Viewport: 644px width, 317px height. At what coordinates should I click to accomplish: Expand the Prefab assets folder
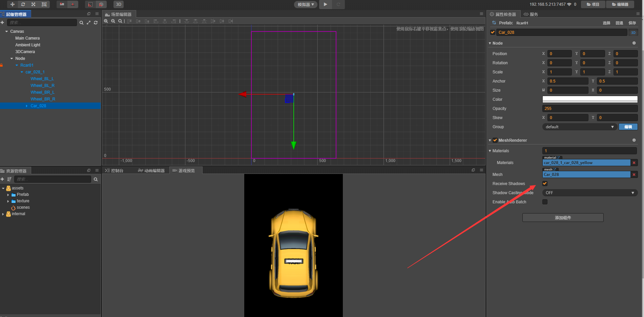(x=8, y=195)
